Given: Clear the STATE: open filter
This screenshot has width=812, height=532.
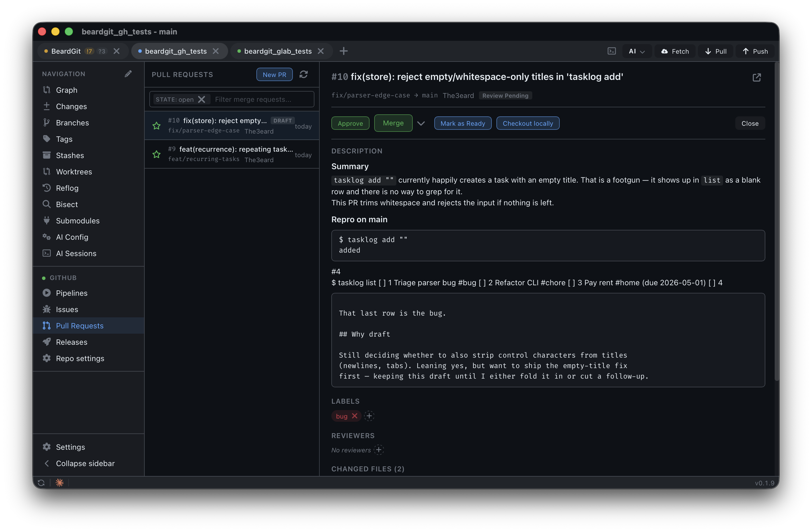Looking at the screenshot, I should point(202,99).
